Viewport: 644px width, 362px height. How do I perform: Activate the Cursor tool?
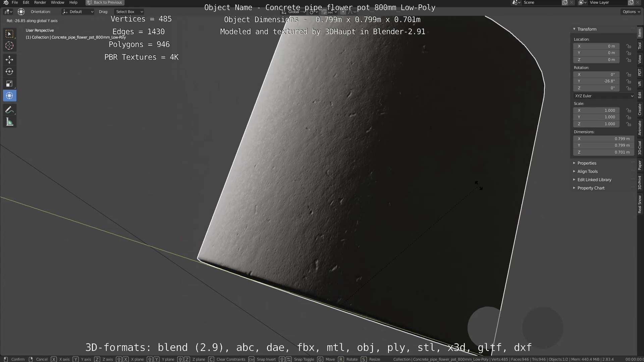(x=9, y=46)
